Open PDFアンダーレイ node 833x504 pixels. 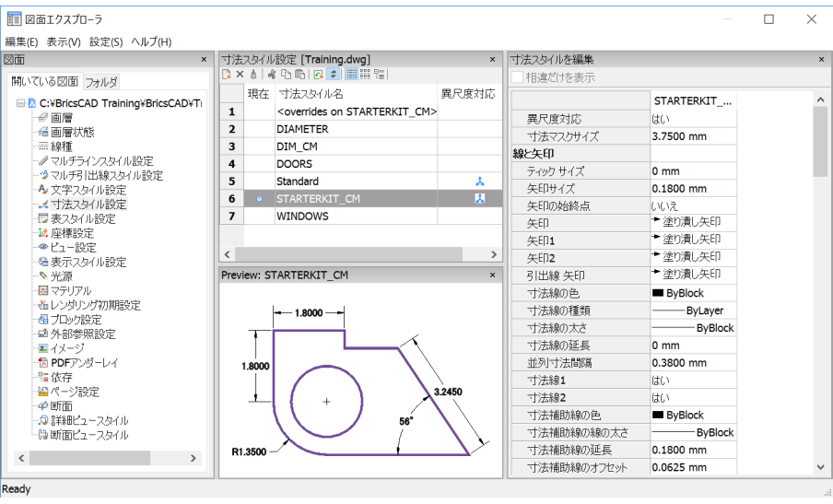click(x=85, y=362)
